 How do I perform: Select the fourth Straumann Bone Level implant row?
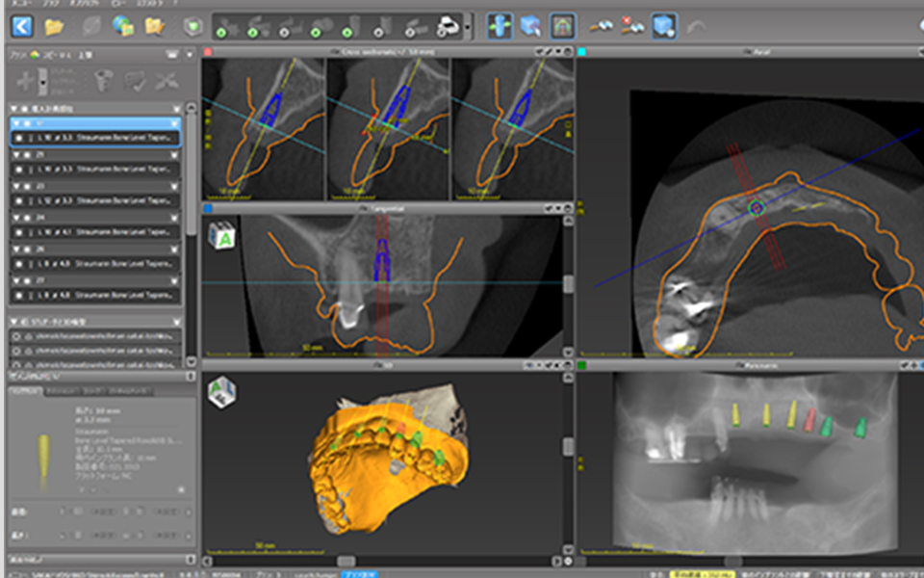pos(94,232)
